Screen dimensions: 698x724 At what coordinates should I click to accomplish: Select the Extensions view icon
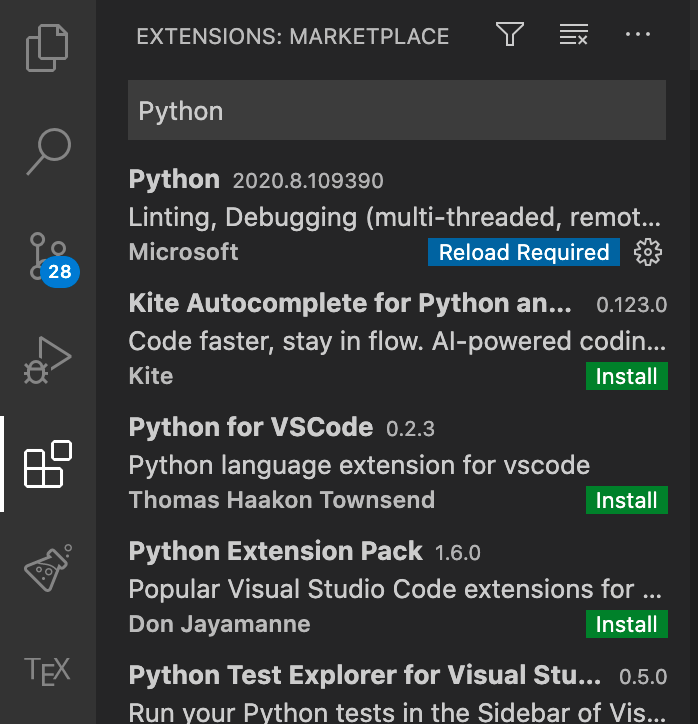tap(48, 464)
